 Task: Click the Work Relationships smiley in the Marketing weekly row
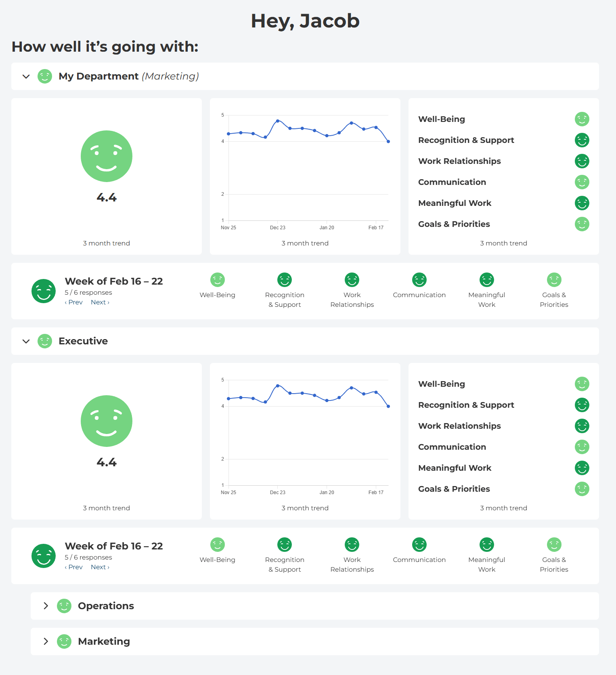coord(352,280)
